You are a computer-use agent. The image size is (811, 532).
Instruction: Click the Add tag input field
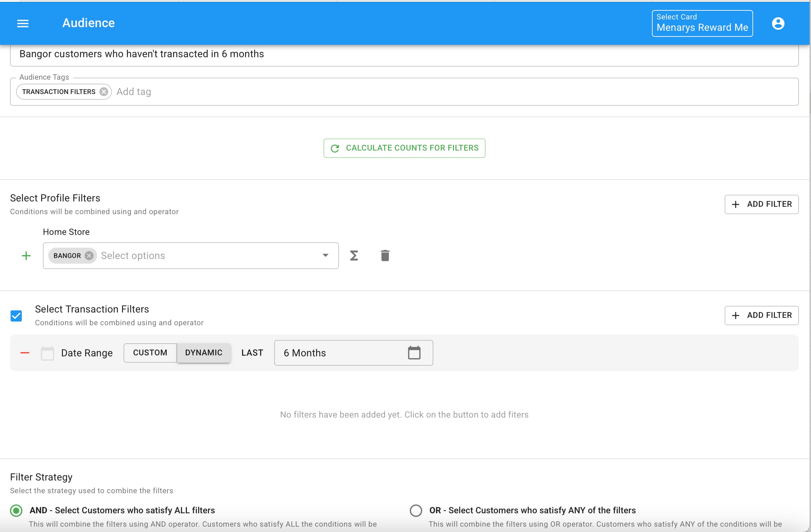(x=134, y=91)
